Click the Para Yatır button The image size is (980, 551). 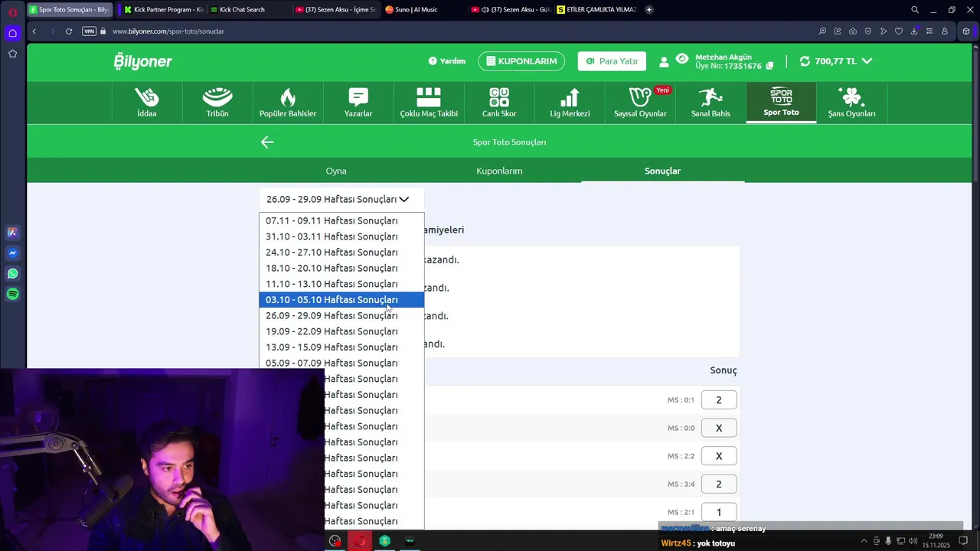612,61
